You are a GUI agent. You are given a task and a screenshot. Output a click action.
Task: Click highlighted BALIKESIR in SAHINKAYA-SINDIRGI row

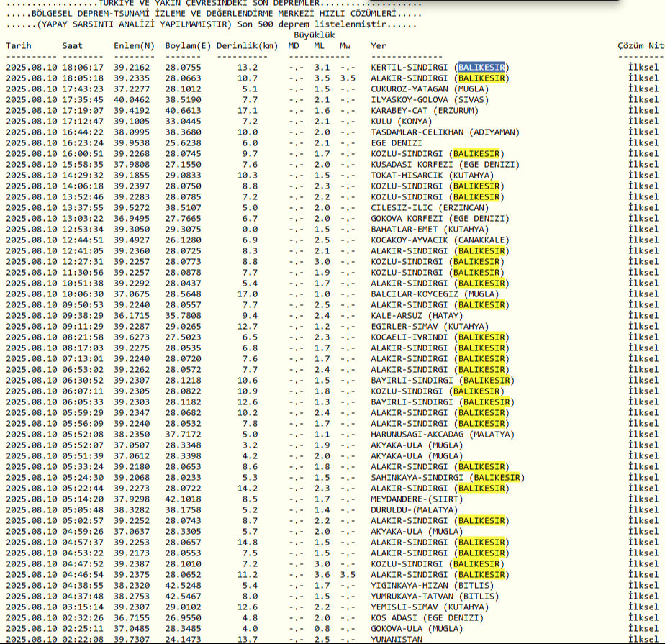pos(497,477)
